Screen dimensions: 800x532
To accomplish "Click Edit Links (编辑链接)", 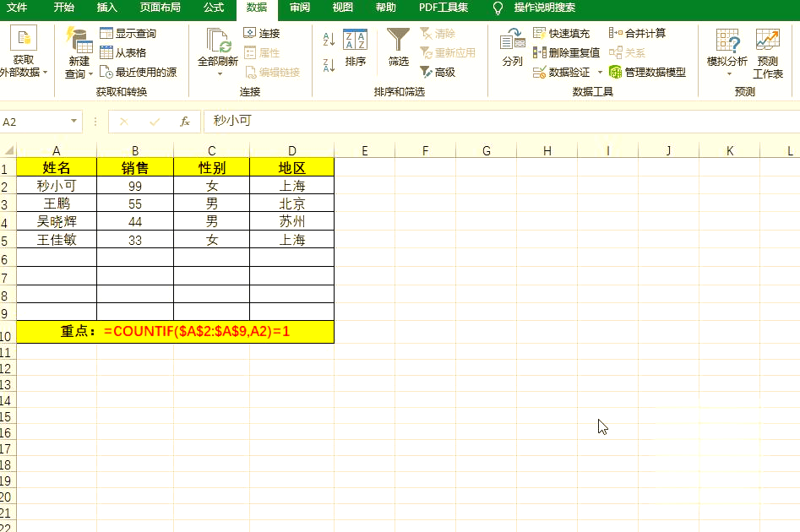I will (x=272, y=72).
